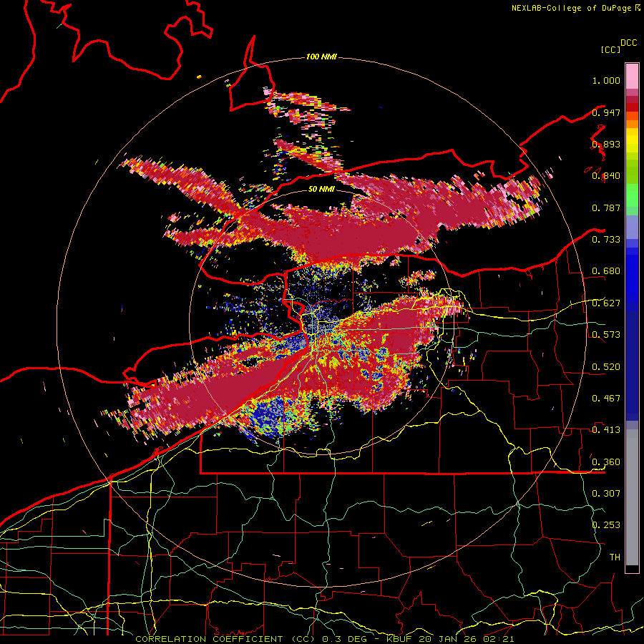Click the 0.733 color scale value

coord(606,239)
